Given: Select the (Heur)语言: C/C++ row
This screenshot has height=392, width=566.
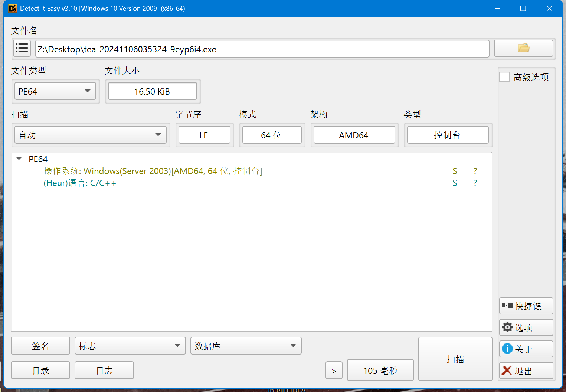Looking at the screenshot, I should tap(252, 183).
